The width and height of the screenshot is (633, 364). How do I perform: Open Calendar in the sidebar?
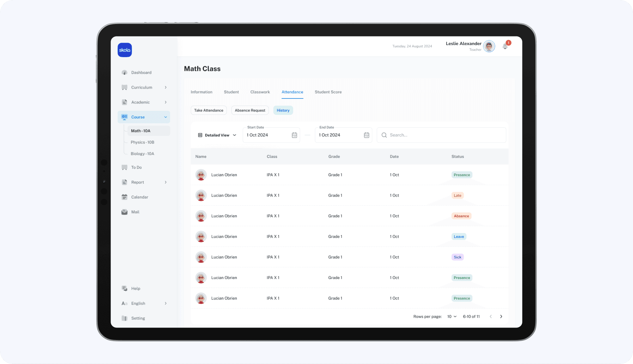point(139,197)
